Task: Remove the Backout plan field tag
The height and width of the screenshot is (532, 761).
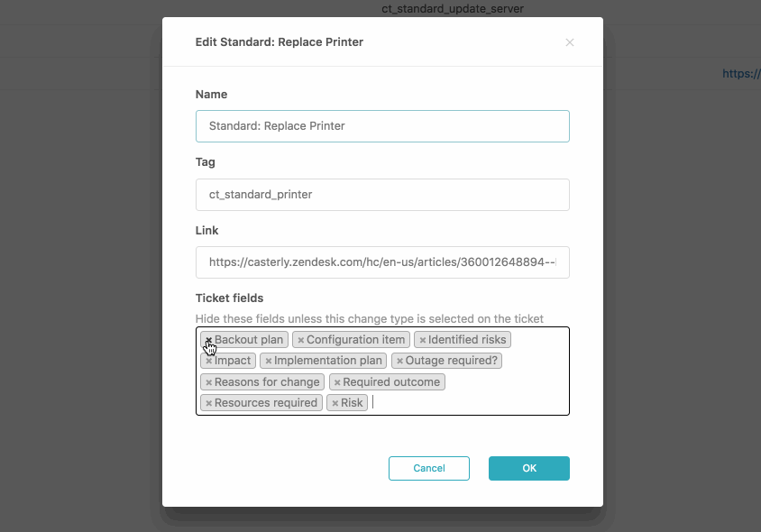Action: 208,340
